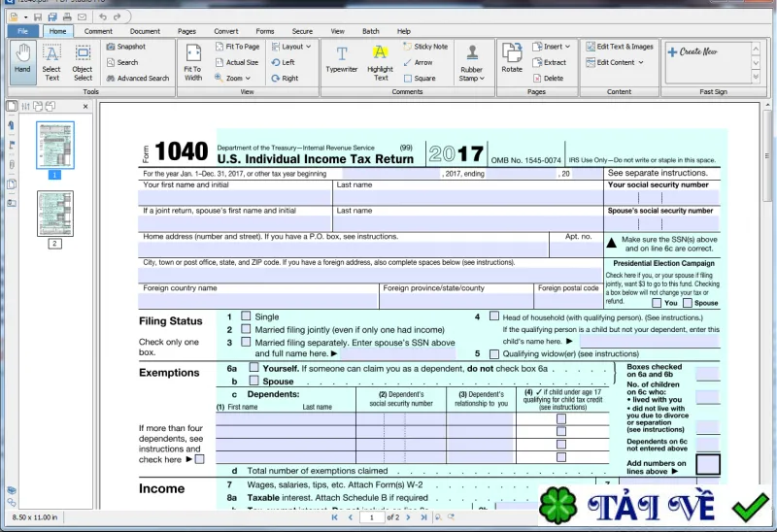
Task: Take a Snapshot of the page
Action: [x=126, y=47]
